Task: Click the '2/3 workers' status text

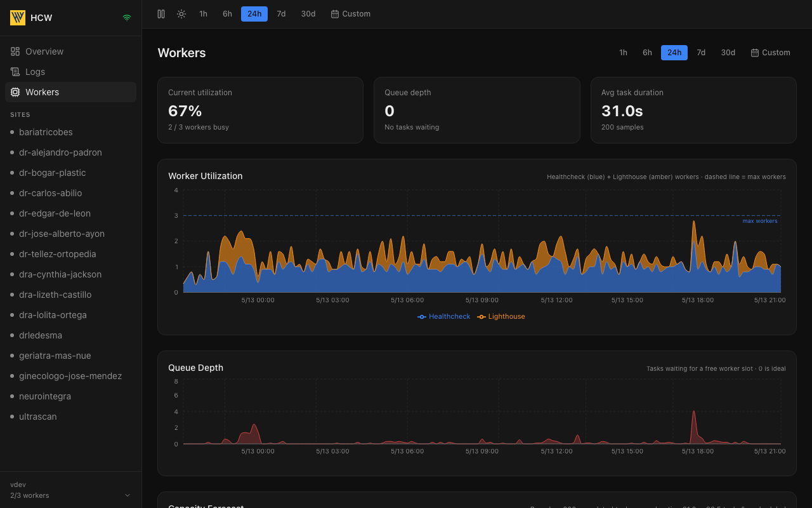Action: click(30, 495)
